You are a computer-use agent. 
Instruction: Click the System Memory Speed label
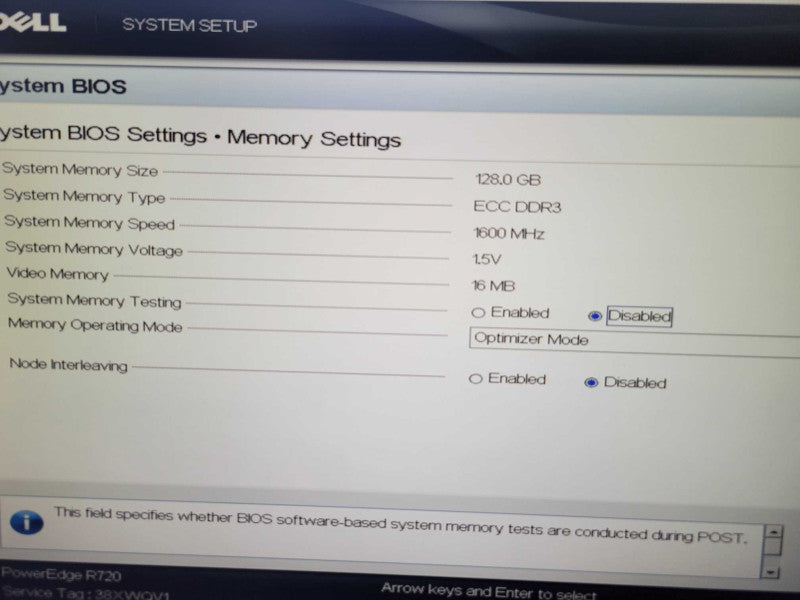point(89,222)
